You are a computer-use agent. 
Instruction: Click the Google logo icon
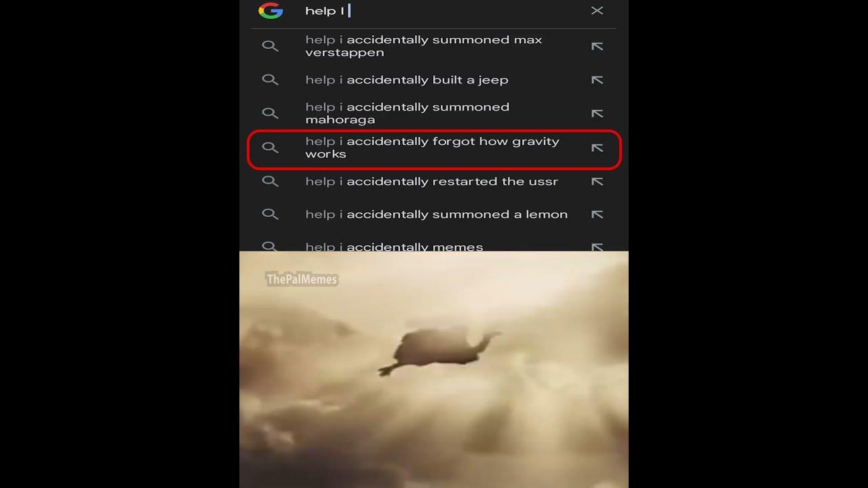pos(271,10)
